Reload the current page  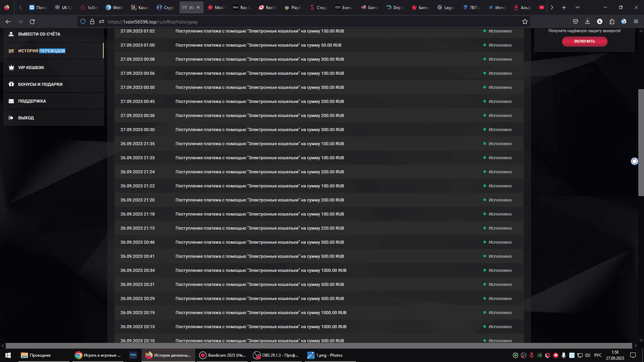32,22
